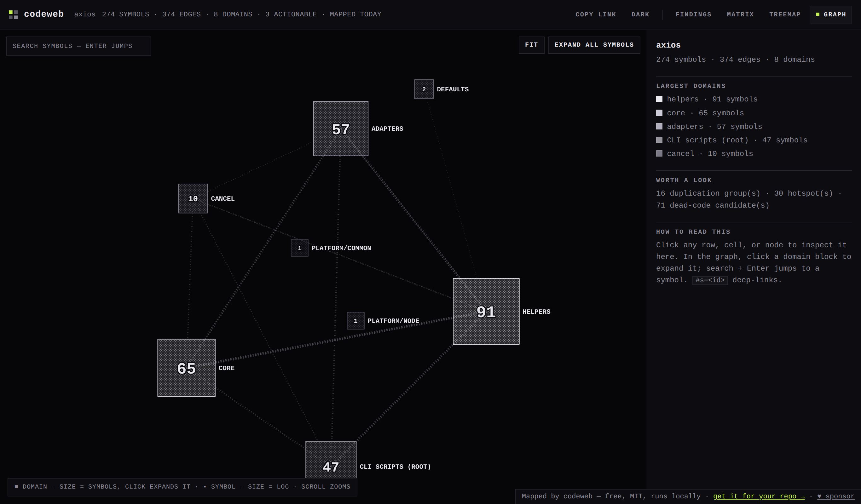
Task: Open the sponsor link
Action: (x=836, y=496)
